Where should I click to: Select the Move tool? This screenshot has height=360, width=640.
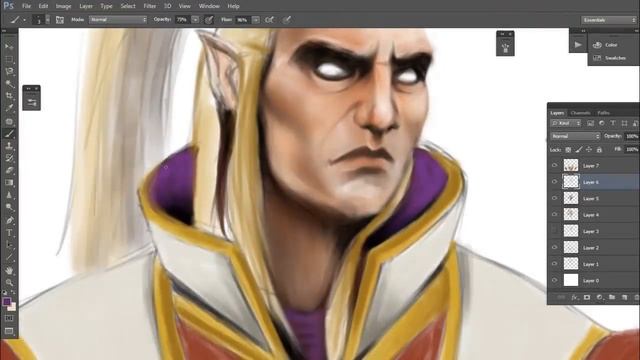coord(9,47)
